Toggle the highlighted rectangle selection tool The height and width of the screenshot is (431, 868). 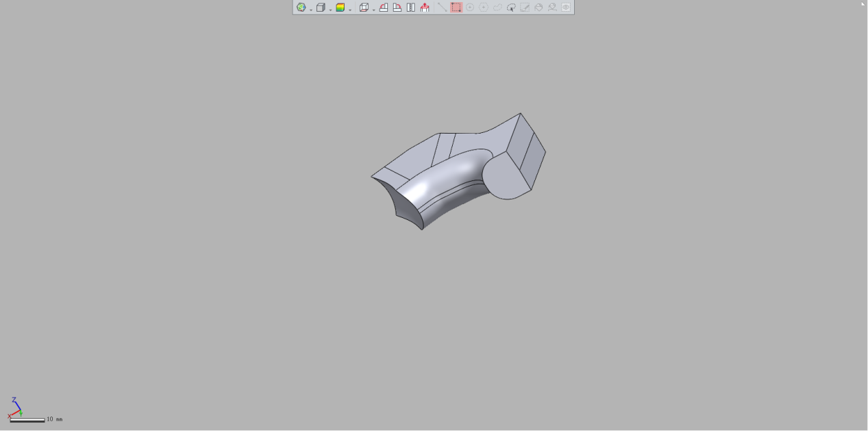(x=456, y=8)
